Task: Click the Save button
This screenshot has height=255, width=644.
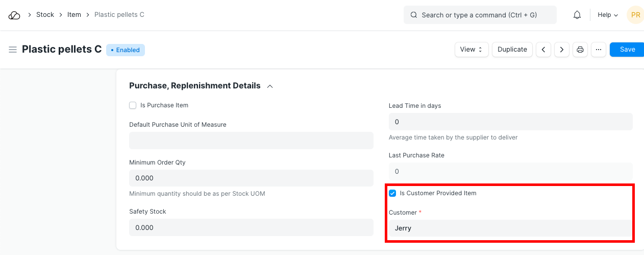Action: pyautogui.click(x=627, y=50)
